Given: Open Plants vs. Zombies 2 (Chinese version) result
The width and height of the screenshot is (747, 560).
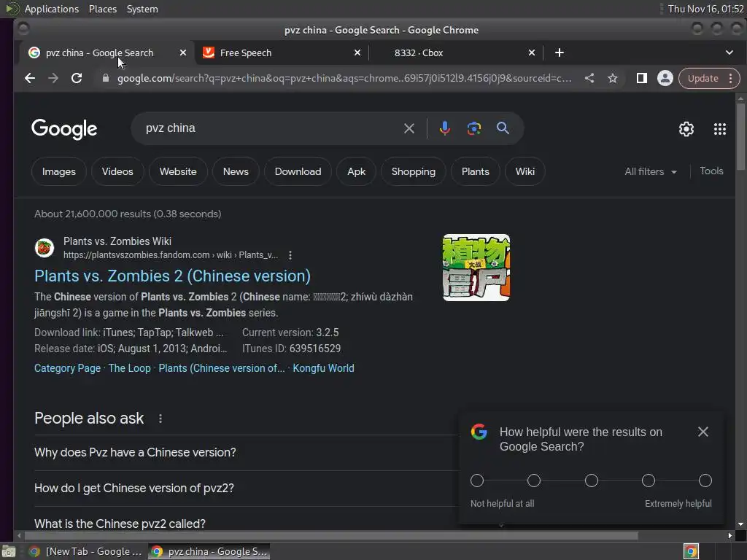Looking at the screenshot, I should (x=172, y=276).
